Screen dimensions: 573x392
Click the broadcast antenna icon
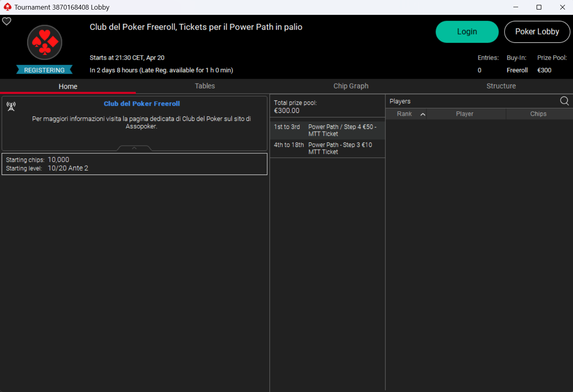(11, 106)
